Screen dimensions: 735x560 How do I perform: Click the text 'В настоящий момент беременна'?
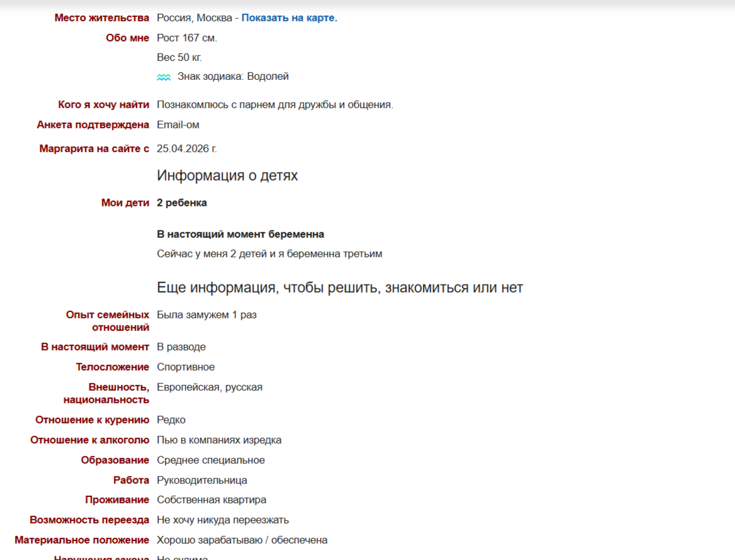(240, 234)
